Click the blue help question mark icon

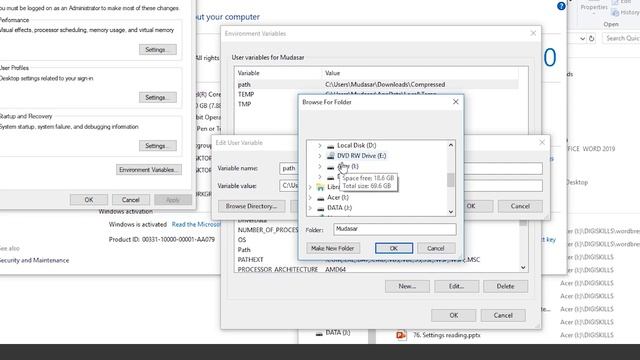tap(561, 6)
